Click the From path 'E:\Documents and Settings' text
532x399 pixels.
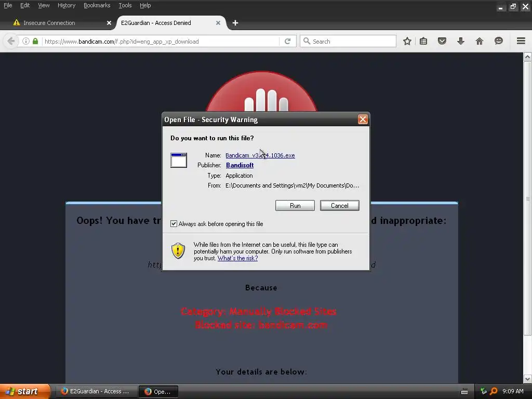coord(292,185)
